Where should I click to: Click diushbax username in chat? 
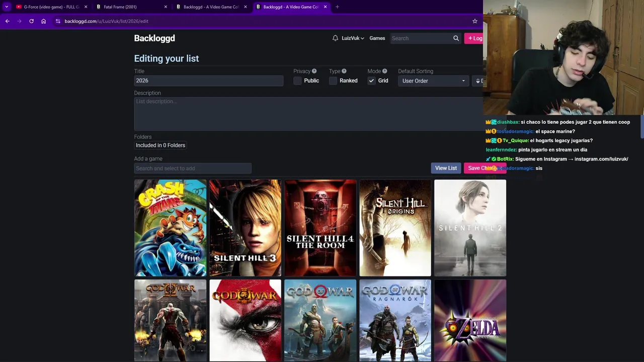[508, 122]
